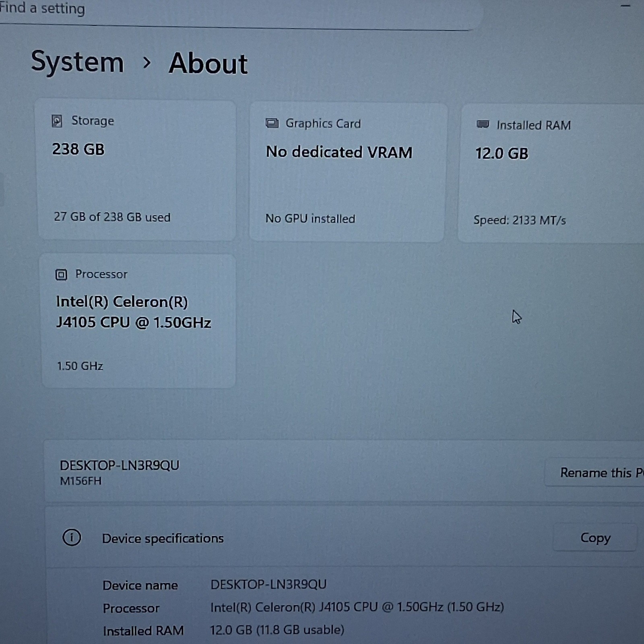Click Rename this PC button

(x=595, y=472)
